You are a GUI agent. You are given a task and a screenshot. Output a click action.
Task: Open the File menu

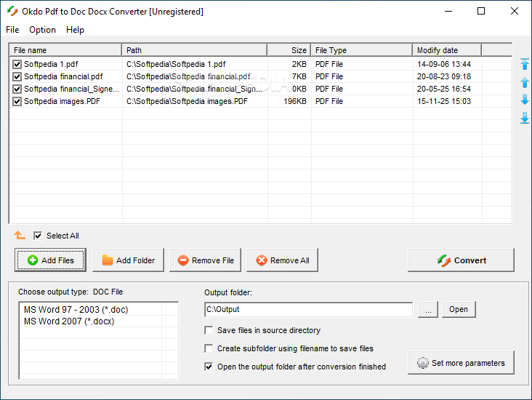12,30
